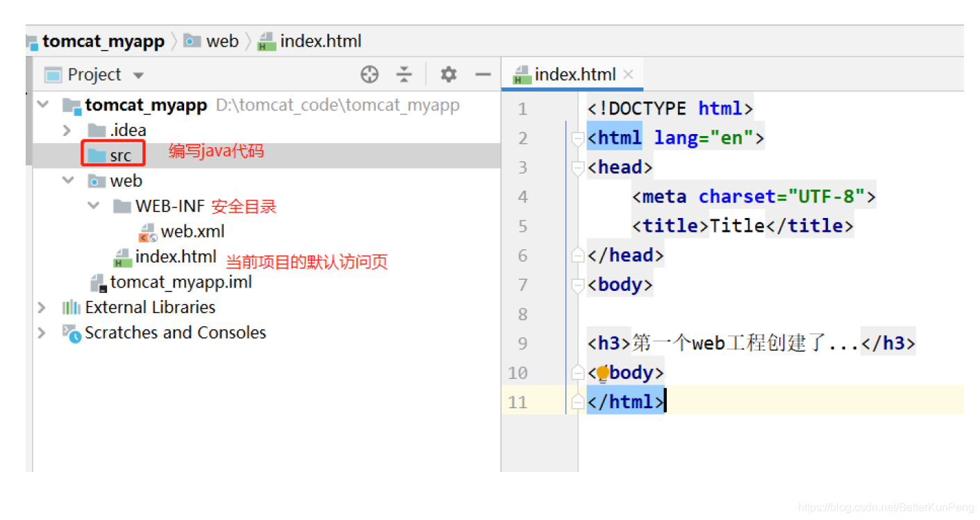
Task: Select WEB-INF folder in tree
Action: point(170,206)
